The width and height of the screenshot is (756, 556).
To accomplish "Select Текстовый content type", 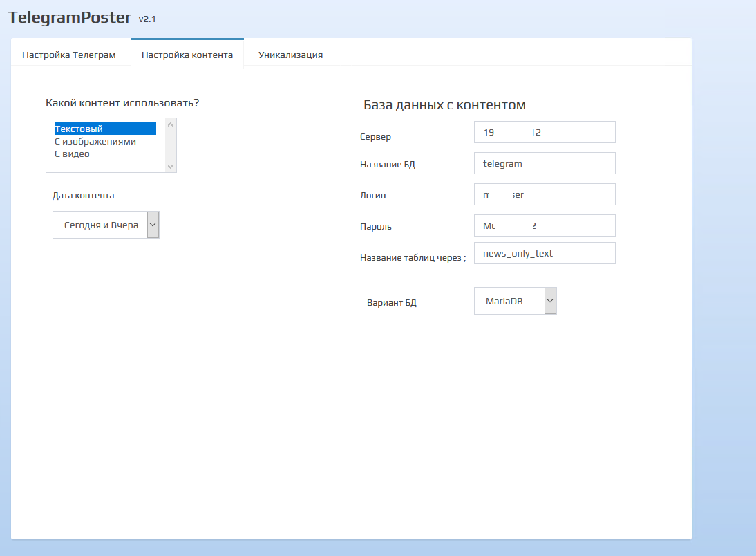I will [105, 129].
